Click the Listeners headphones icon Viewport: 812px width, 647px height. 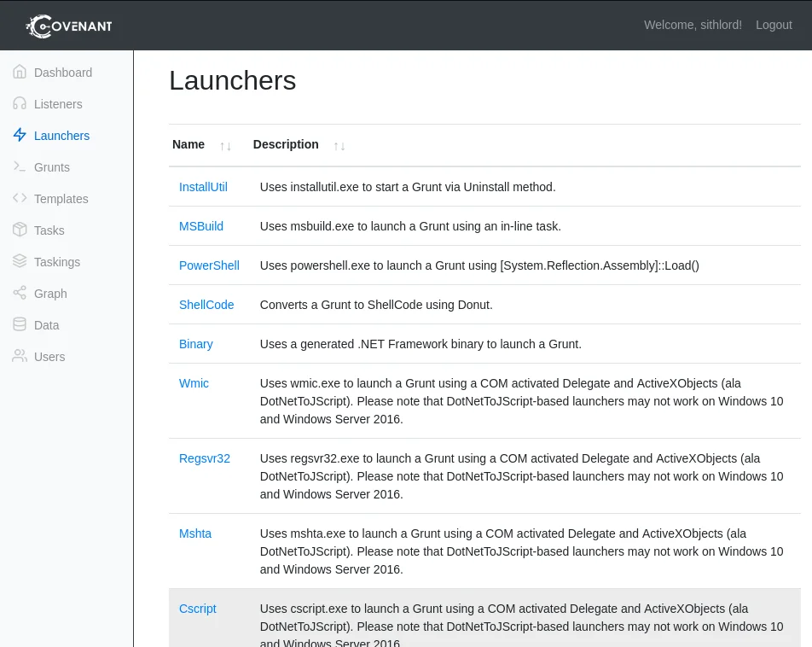[x=20, y=104]
